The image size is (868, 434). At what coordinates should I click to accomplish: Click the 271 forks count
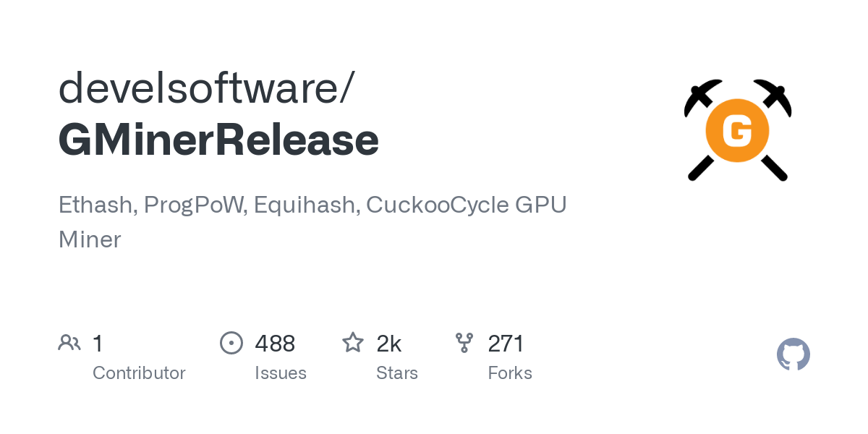point(506,343)
